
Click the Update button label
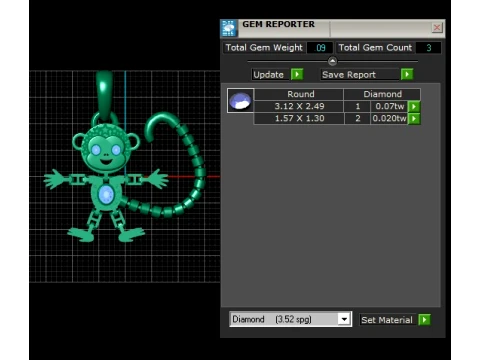(x=269, y=74)
